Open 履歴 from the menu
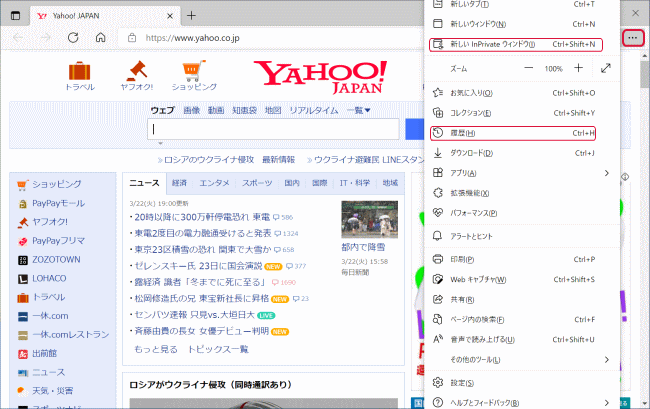 tap(513, 133)
